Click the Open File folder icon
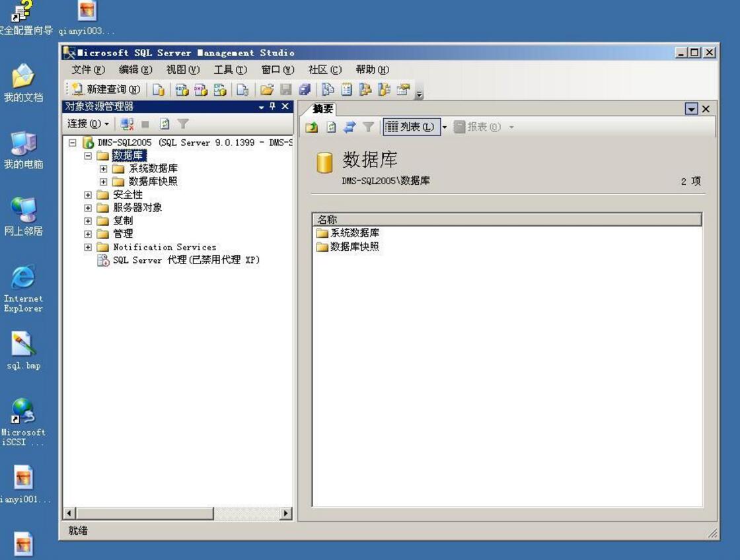 tap(267, 90)
